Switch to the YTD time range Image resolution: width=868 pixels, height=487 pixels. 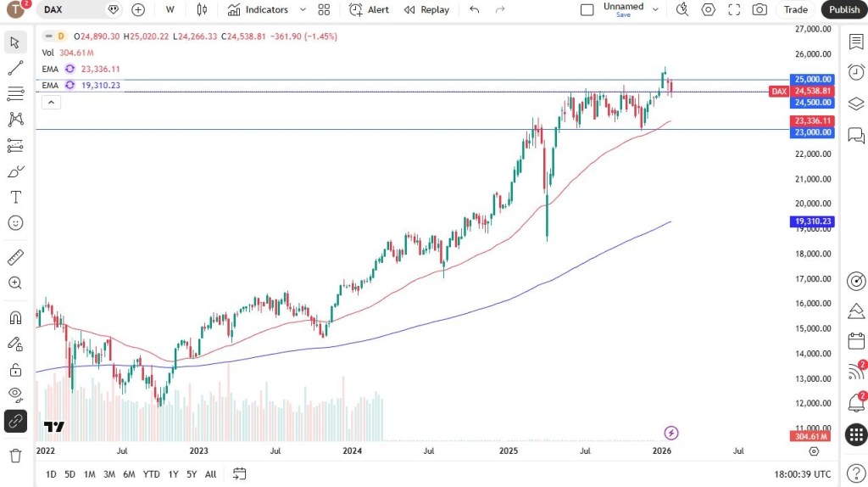pos(151,474)
